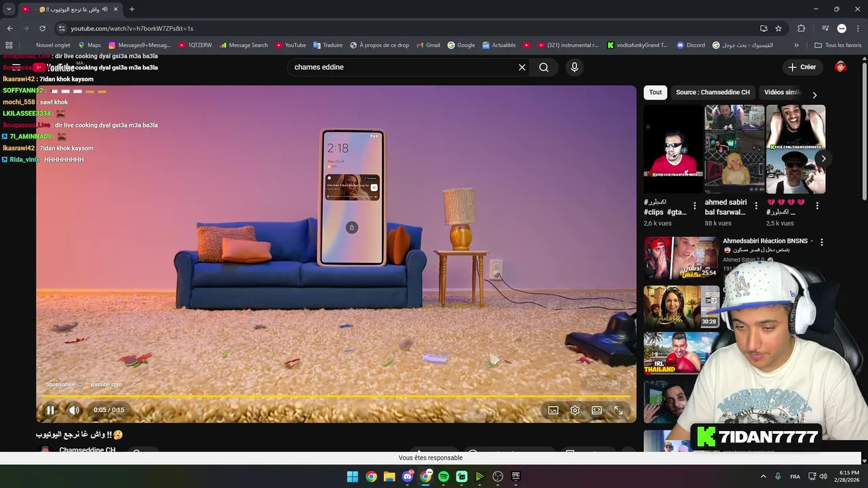Open Chrome media controls icon
Viewport: 868px width, 488px height.
tap(825, 28)
